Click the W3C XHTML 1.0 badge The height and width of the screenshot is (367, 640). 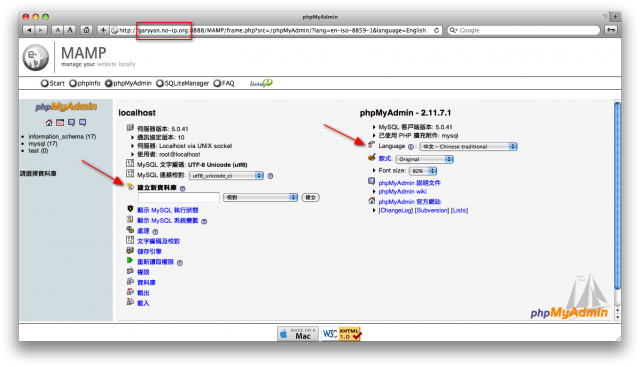click(x=341, y=334)
